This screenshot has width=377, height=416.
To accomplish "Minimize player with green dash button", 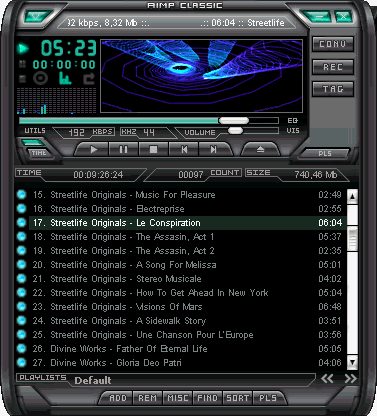I will (318, 16).
